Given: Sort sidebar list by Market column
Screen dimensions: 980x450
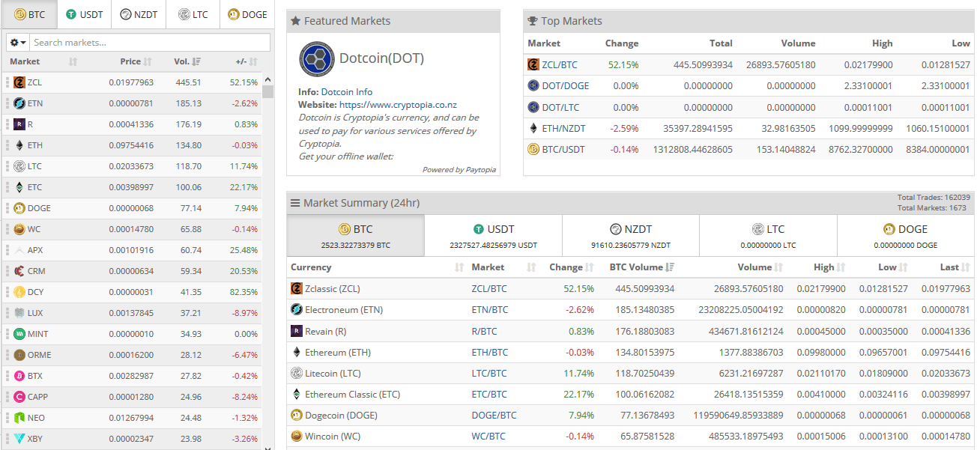Looking at the screenshot, I should [43, 61].
